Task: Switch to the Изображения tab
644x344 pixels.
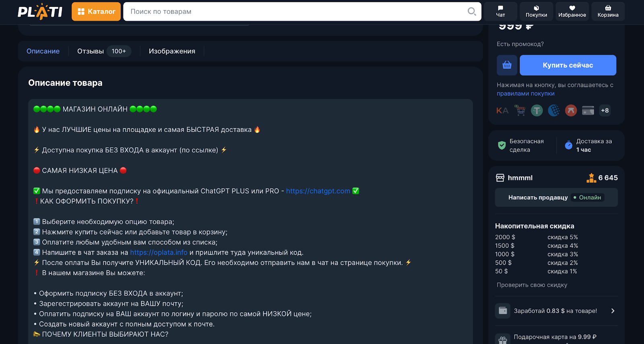Action: 172,51
